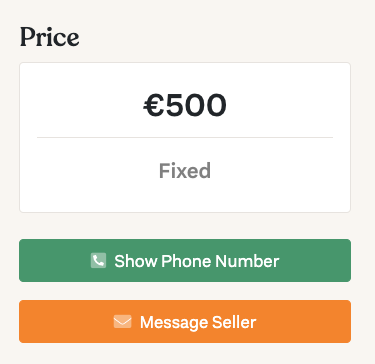Click the phone handset icon

tap(98, 260)
